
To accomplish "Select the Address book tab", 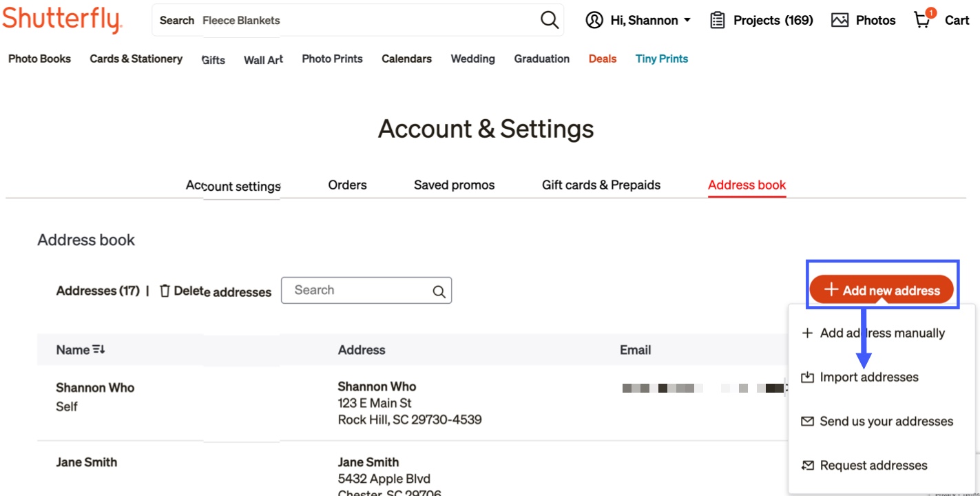I will (x=747, y=185).
